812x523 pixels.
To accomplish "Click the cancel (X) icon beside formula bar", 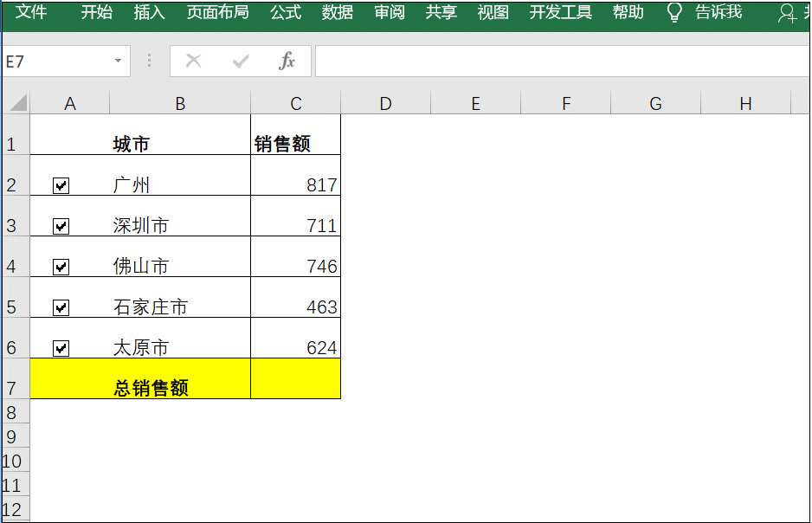I will (x=193, y=61).
